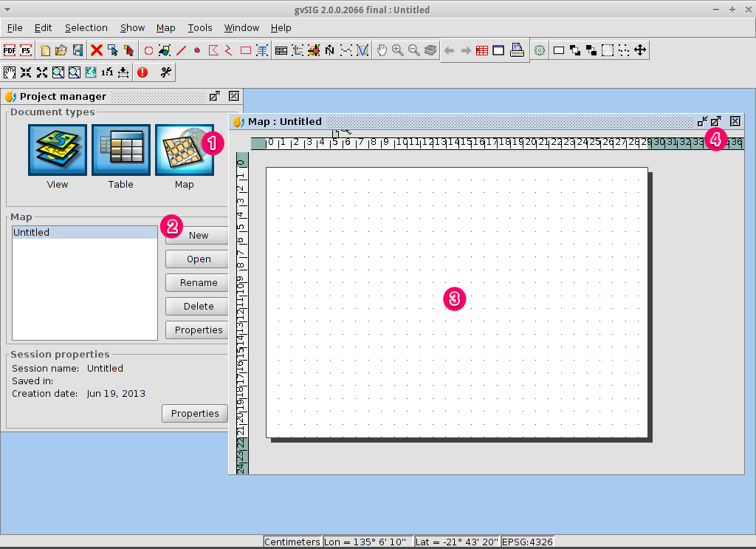Select Untitled in the Map list
Viewport: 756px width, 549px height.
(85, 233)
